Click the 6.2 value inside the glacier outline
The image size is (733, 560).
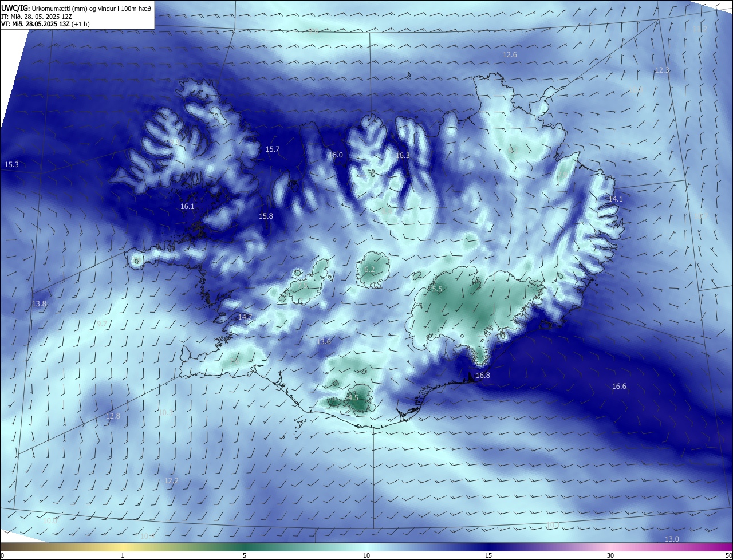[x=369, y=270]
